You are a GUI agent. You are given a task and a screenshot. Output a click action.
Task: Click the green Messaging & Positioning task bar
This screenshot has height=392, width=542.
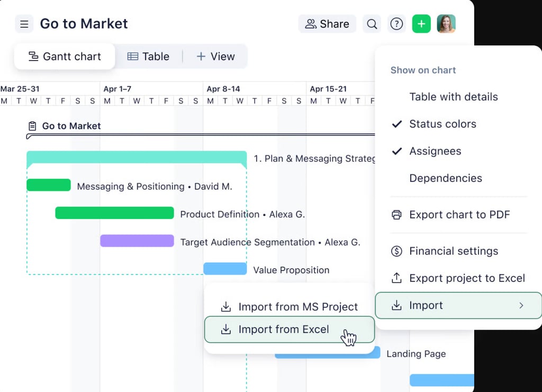pos(48,185)
